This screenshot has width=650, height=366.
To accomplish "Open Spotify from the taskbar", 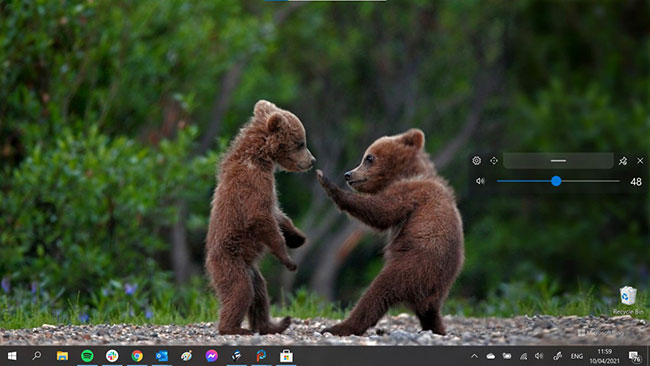I will point(87,356).
